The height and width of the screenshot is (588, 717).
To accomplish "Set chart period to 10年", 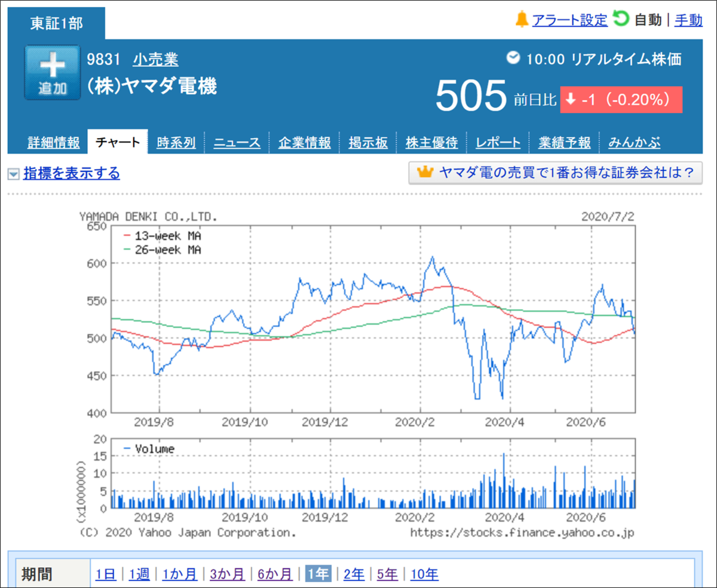I will (424, 574).
